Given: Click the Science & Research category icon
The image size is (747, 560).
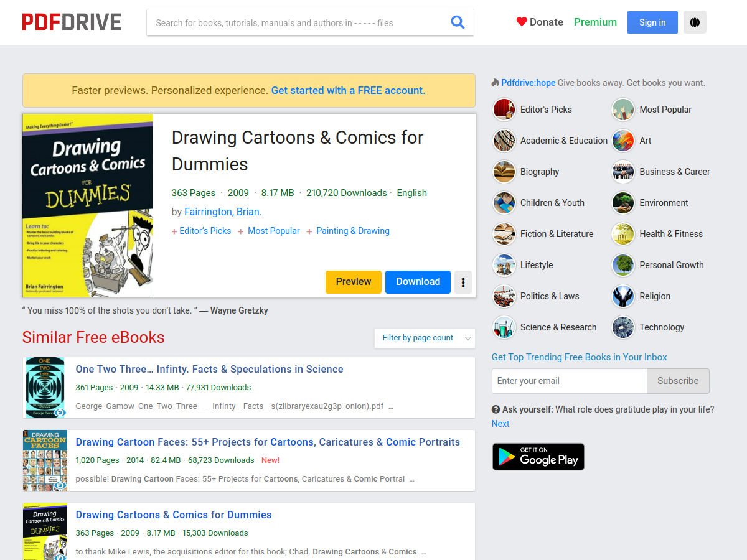Looking at the screenshot, I should [x=504, y=327].
